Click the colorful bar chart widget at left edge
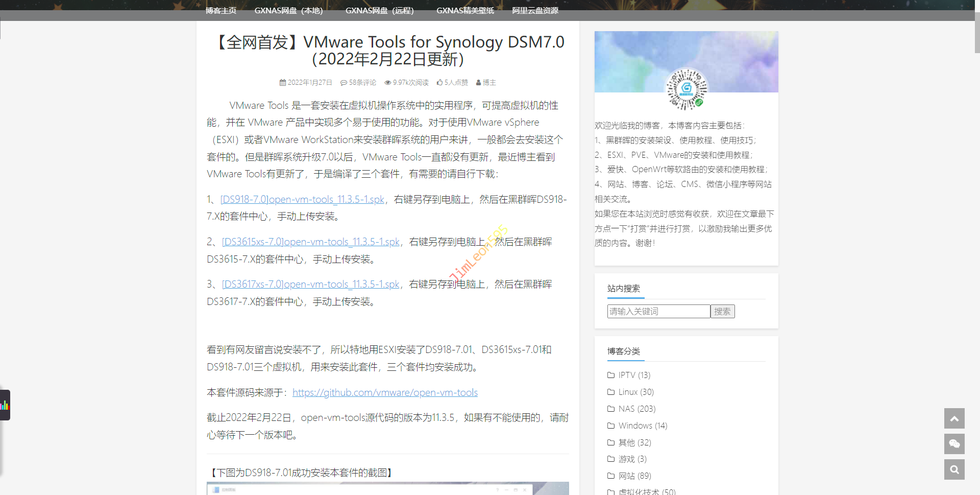Image resolution: width=980 pixels, height=495 pixels. point(5,405)
